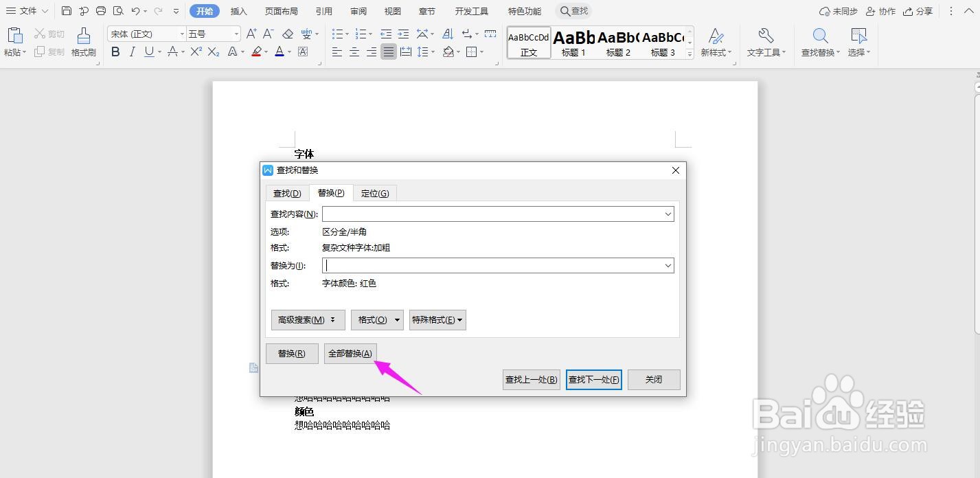This screenshot has height=478, width=980.
Task: Open the 格式(O) dropdown button
Action: pyautogui.click(x=377, y=320)
